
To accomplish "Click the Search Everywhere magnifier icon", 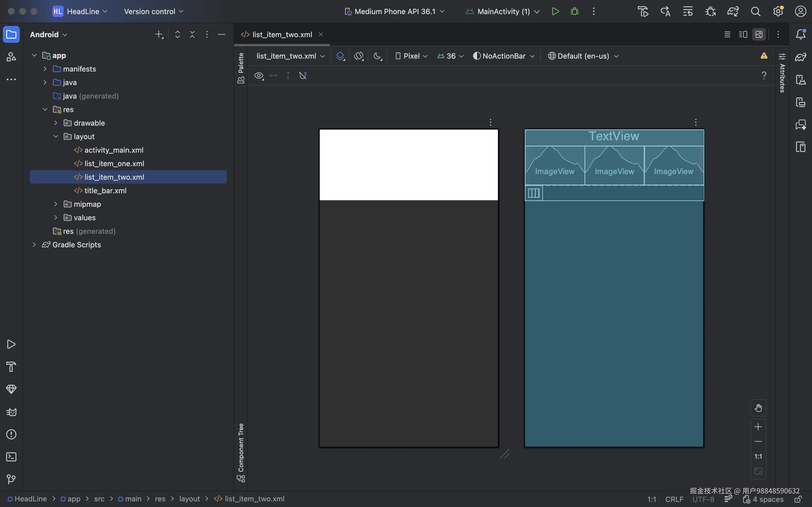I will (x=755, y=11).
